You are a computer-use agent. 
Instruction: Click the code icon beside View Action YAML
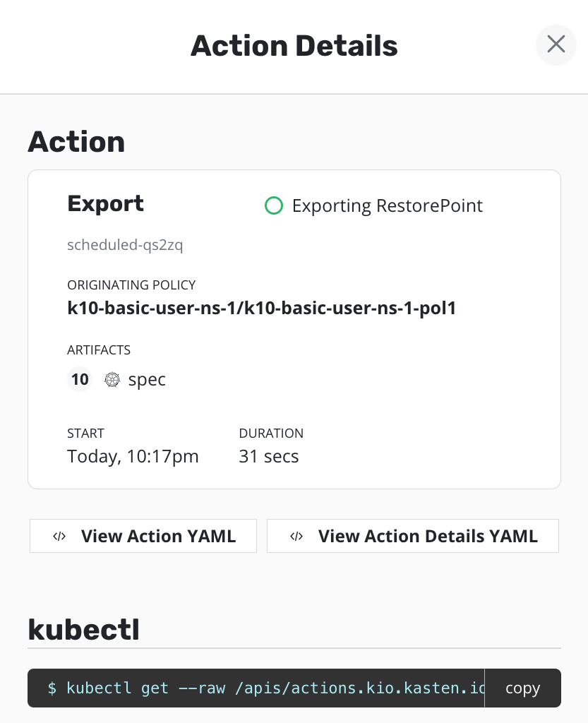(60, 537)
